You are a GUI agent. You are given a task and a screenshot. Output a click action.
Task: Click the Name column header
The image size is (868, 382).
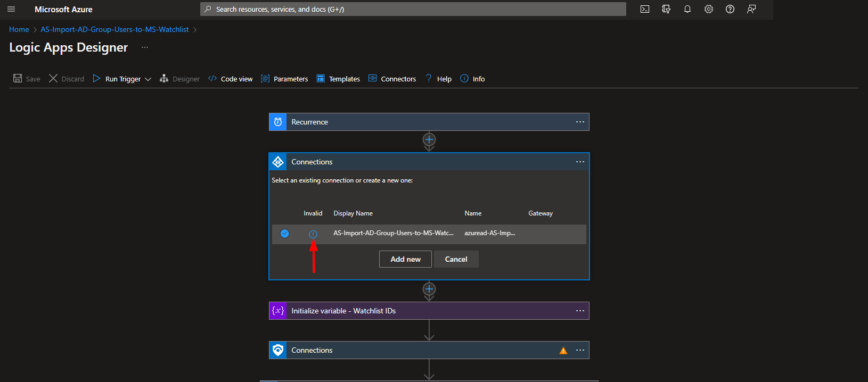(473, 213)
